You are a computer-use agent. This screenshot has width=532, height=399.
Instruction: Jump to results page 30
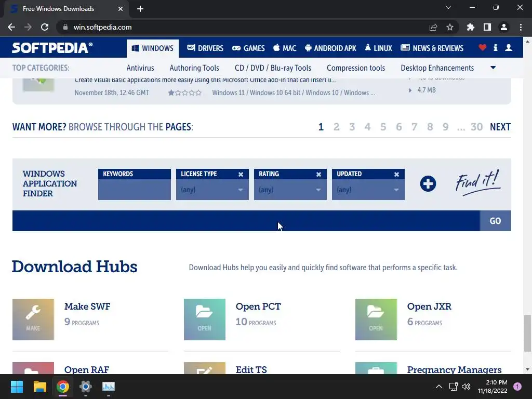pyautogui.click(x=477, y=127)
